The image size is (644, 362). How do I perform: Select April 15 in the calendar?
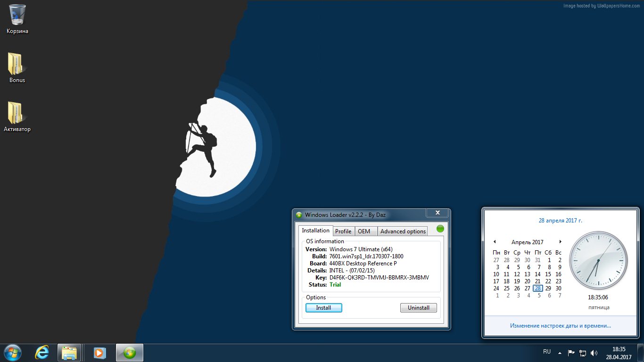tap(548, 274)
